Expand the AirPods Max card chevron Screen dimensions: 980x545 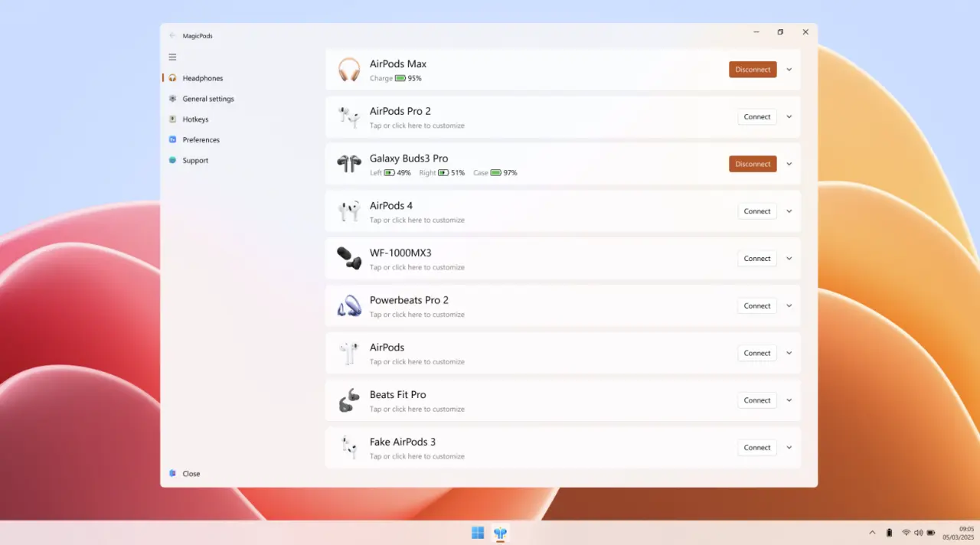point(789,70)
